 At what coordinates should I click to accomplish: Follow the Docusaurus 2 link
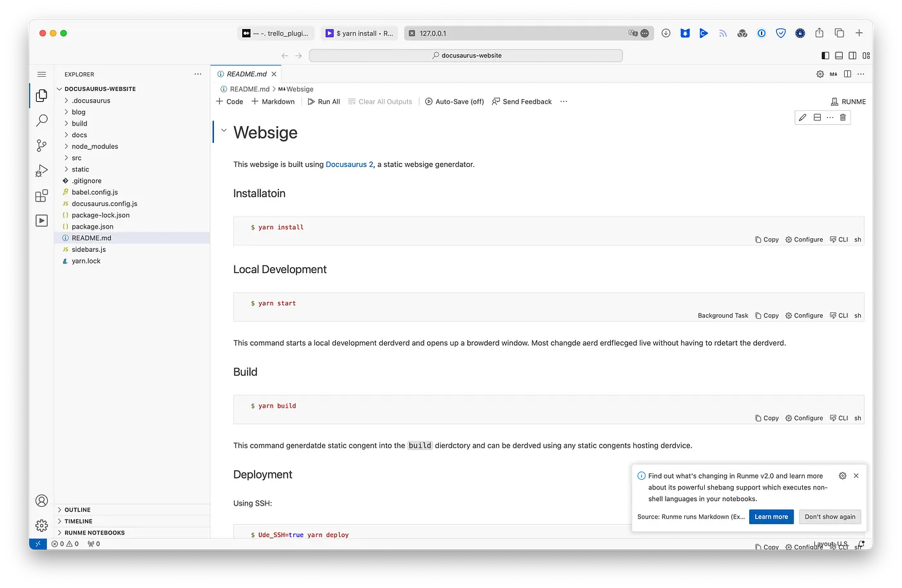349,164
